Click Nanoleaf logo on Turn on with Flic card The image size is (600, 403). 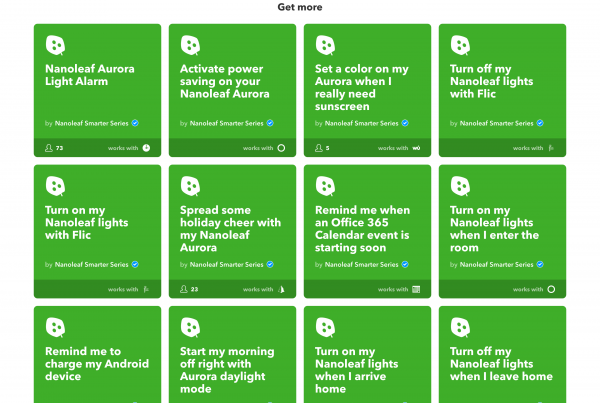point(55,186)
